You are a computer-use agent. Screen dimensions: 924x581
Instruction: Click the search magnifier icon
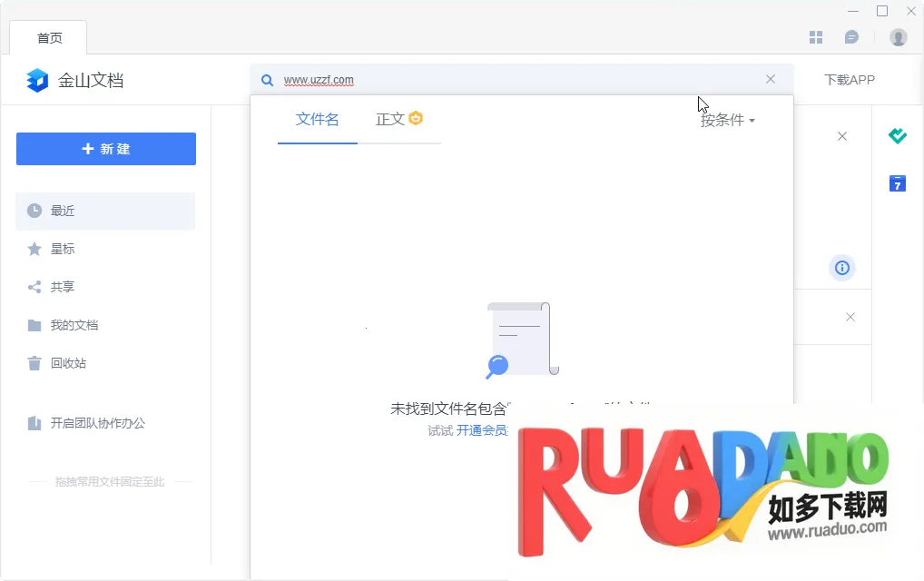coord(268,80)
